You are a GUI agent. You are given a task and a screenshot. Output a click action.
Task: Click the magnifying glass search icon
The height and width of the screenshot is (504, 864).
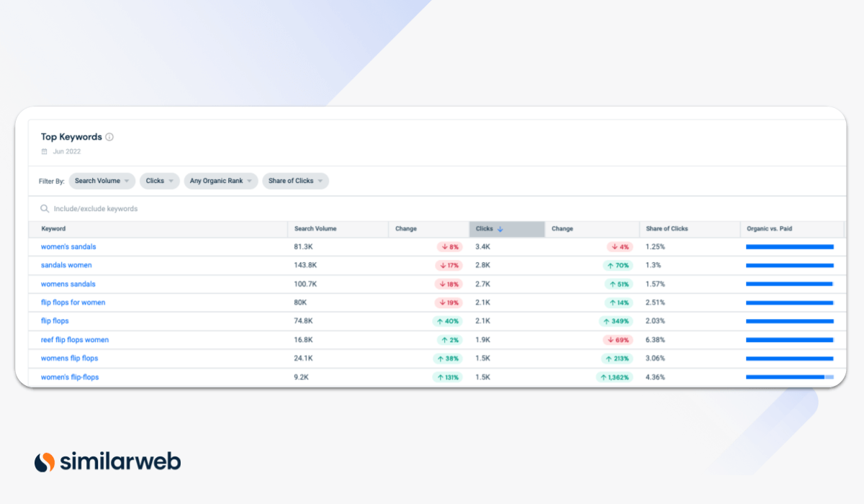(45, 209)
